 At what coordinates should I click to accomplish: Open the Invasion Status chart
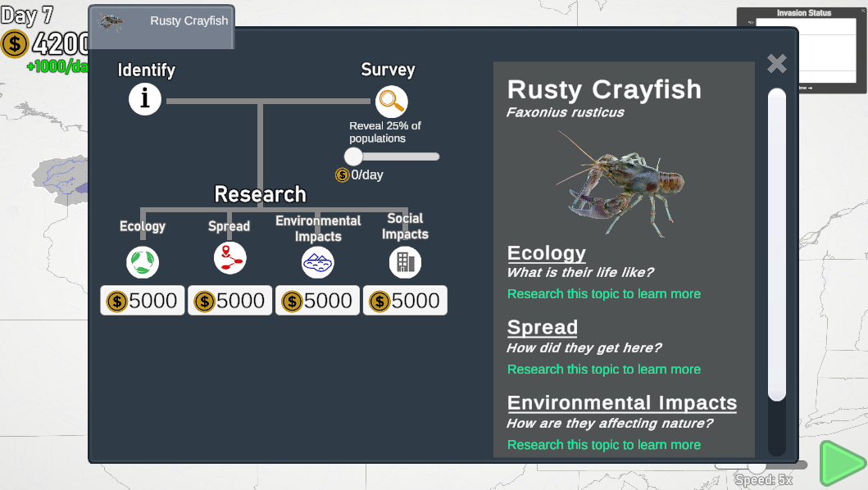(x=802, y=51)
